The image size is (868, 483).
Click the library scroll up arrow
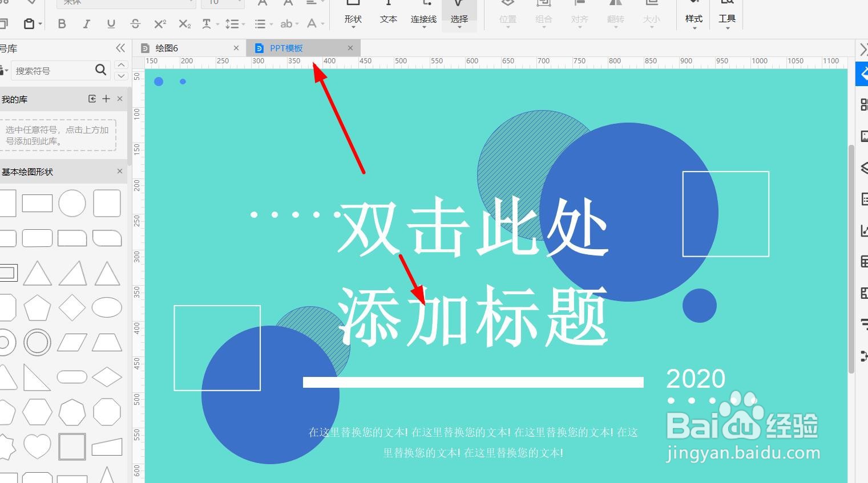coord(121,65)
